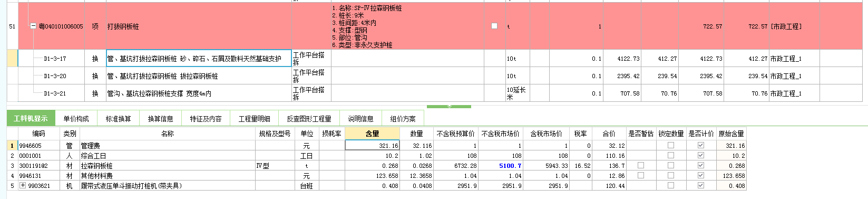The image size is (868, 199).
Task: Click the tax rate cell 16.52
Action: point(580,166)
